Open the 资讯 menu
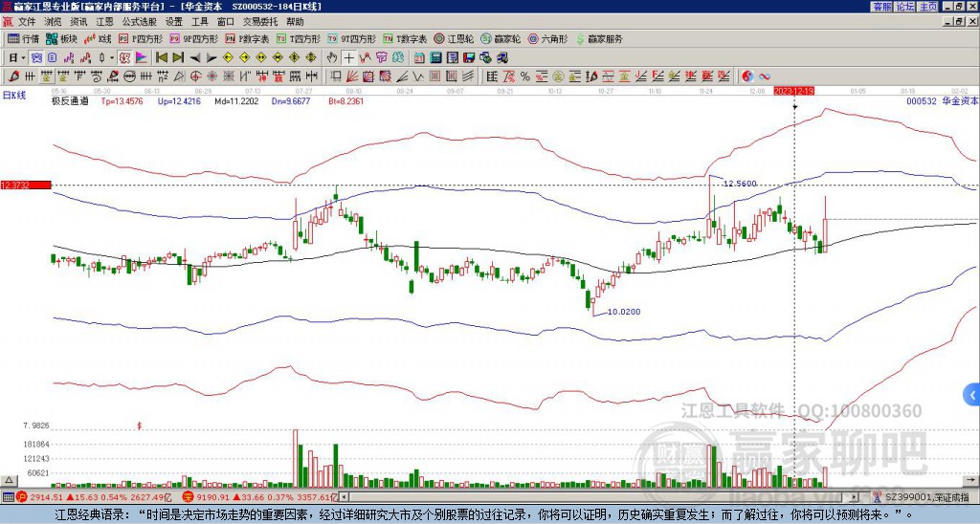 point(78,21)
